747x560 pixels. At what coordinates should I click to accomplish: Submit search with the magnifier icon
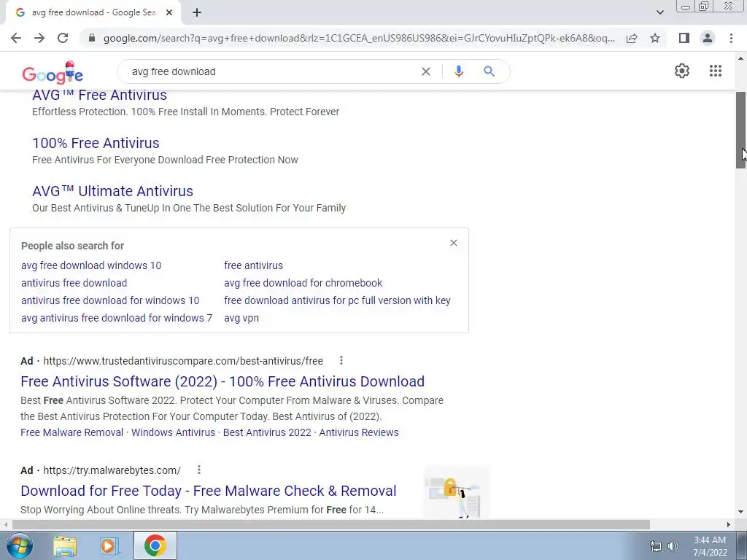[489, 71]
